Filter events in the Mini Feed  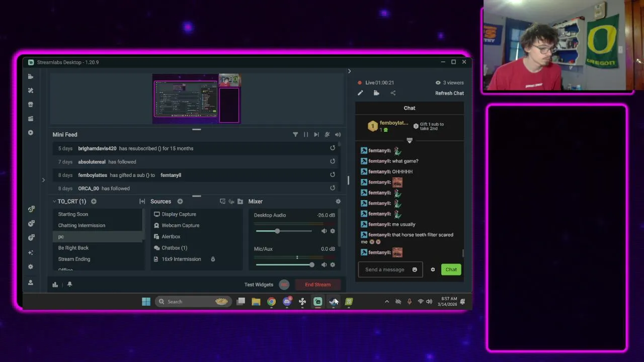click(x=295, y=135)
